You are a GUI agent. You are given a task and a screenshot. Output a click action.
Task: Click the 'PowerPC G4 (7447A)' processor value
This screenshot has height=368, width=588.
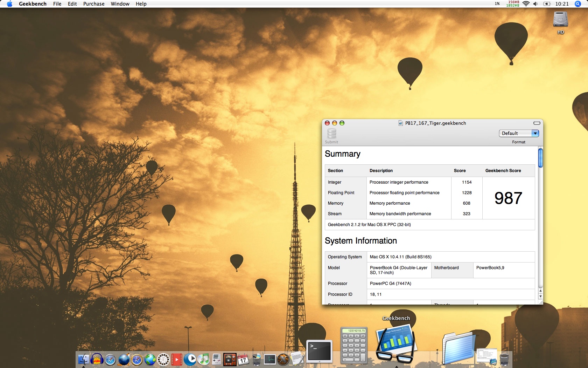click(x=390, y=284)
